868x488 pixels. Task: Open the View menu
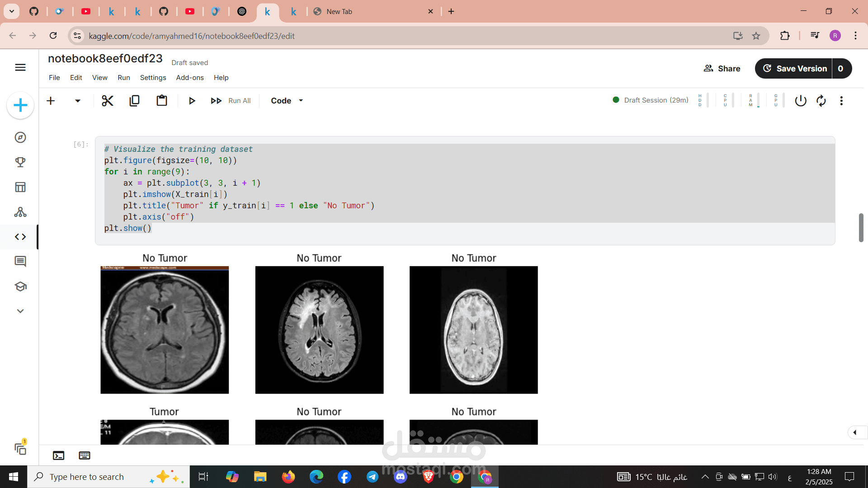click(x=100, y=78)
